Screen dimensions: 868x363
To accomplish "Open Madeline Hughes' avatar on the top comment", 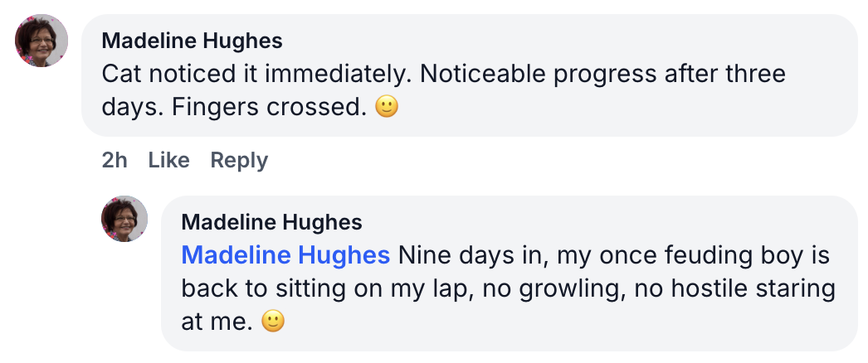I will pos(41,41).
